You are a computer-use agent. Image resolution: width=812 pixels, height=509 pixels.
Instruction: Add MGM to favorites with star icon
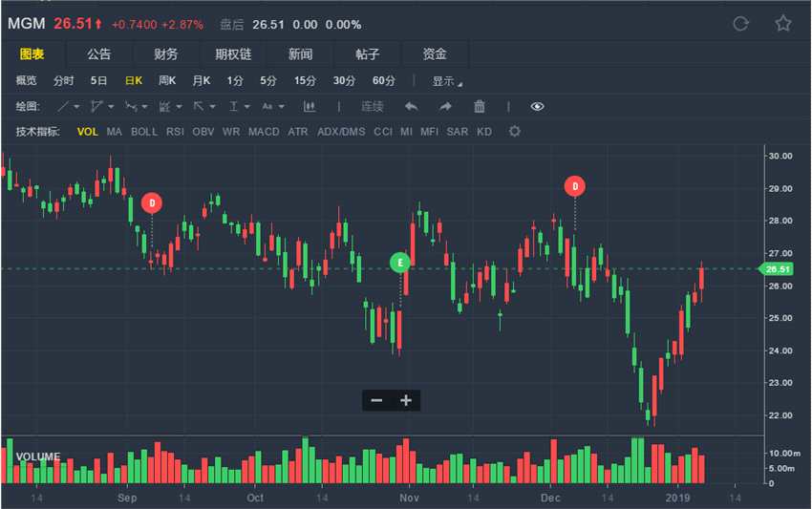tap(783, 23)
